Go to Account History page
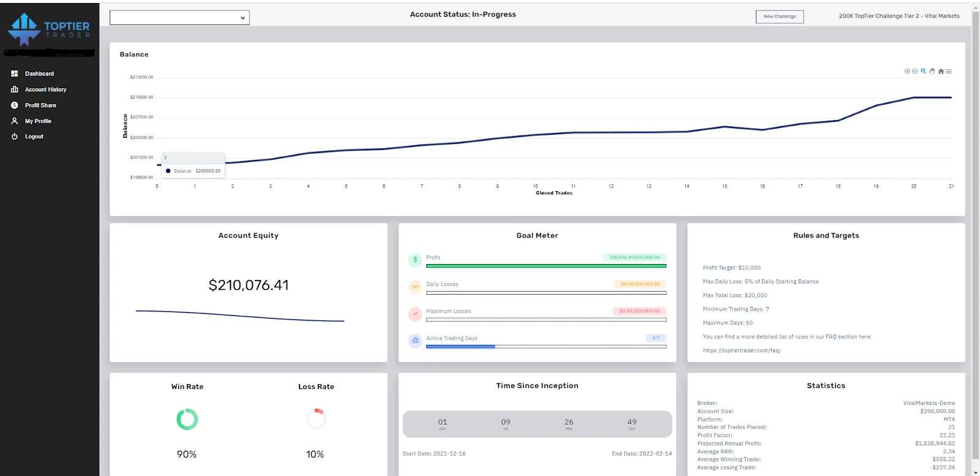980x476 pixels. (45, 89)
